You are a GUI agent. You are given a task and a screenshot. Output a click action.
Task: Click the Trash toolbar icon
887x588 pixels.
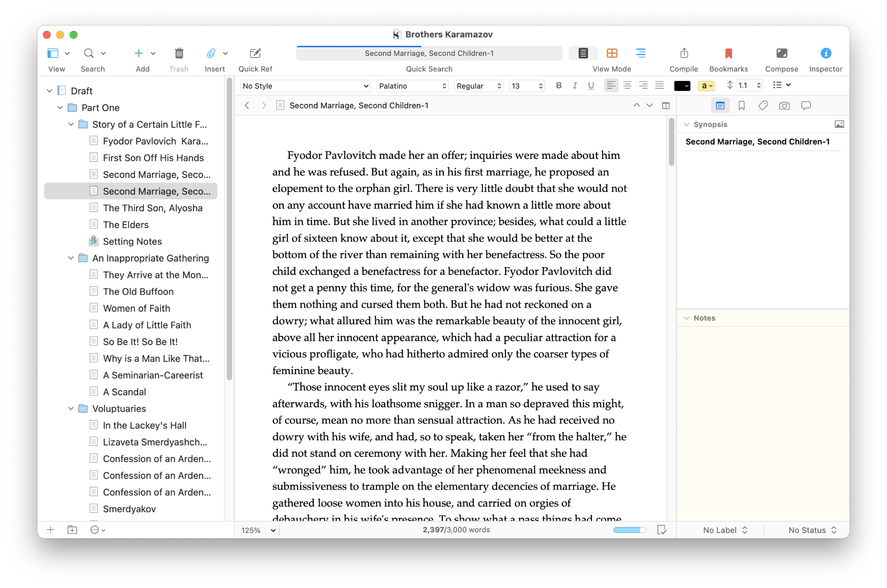pos(179,53)
